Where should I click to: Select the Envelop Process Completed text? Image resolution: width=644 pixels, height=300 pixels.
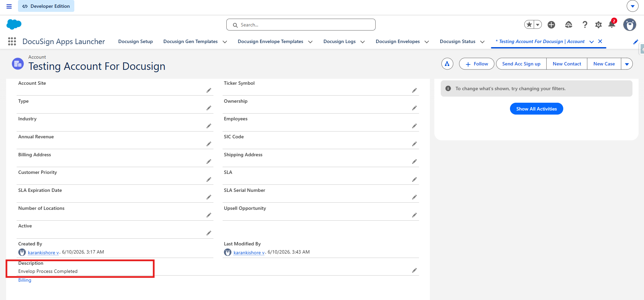pos(48,271)
